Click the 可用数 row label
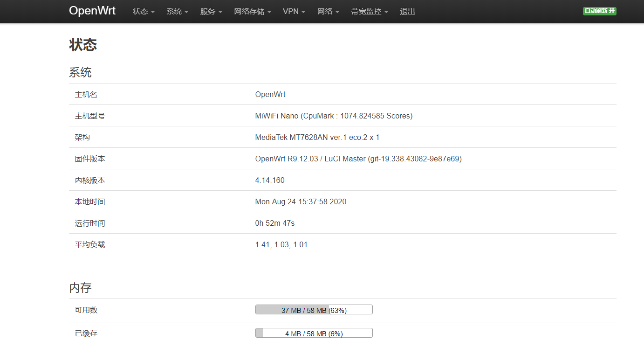644x361 pixels. (x=86, y=310)
